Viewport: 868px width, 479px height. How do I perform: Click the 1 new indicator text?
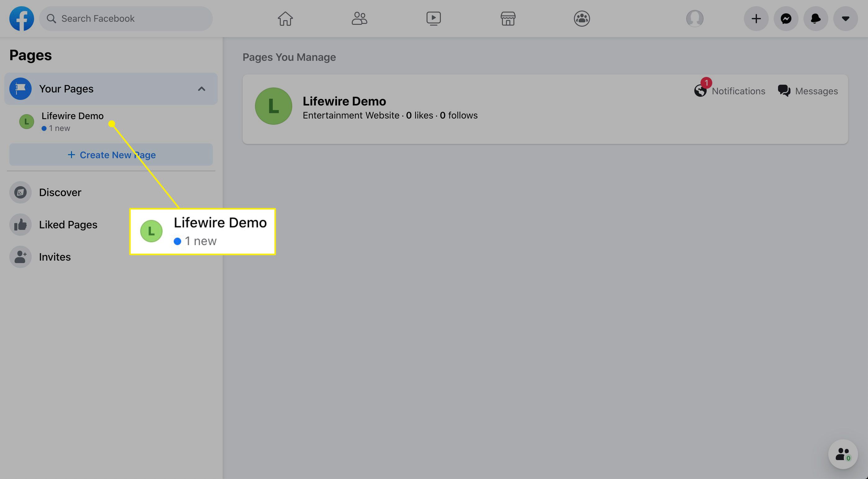tap(60, 128)
